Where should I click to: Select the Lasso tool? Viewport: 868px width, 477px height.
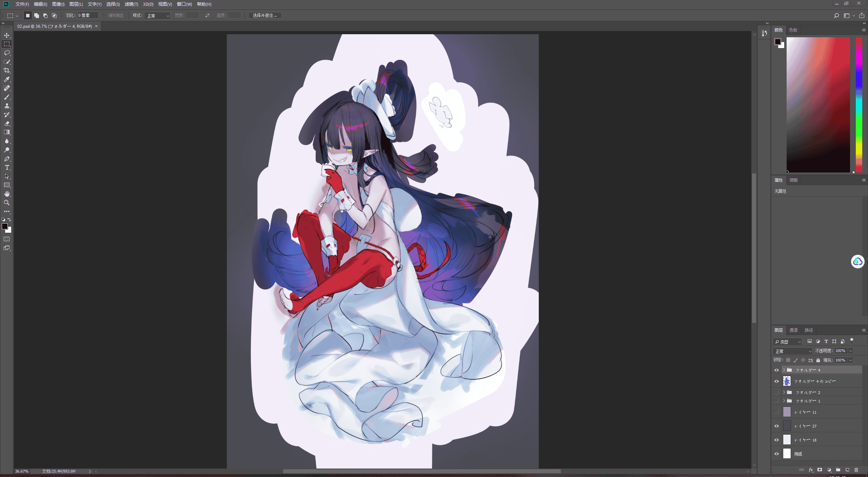7,53
